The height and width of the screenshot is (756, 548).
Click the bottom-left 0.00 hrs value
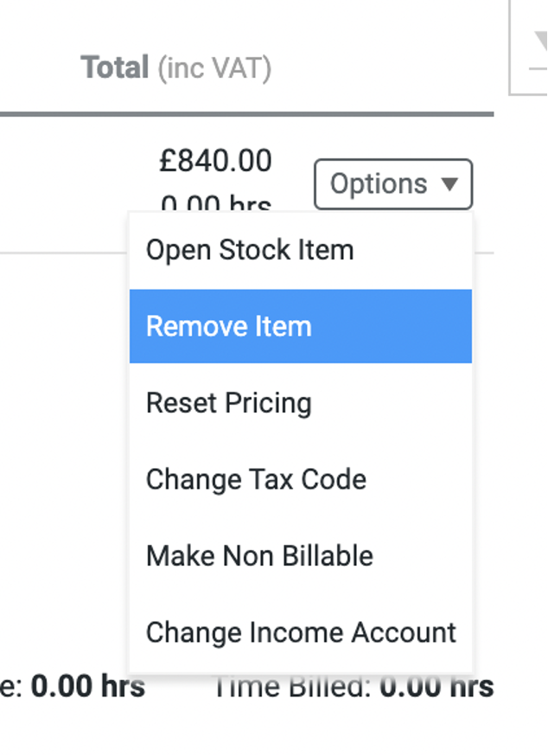(88, 687)
